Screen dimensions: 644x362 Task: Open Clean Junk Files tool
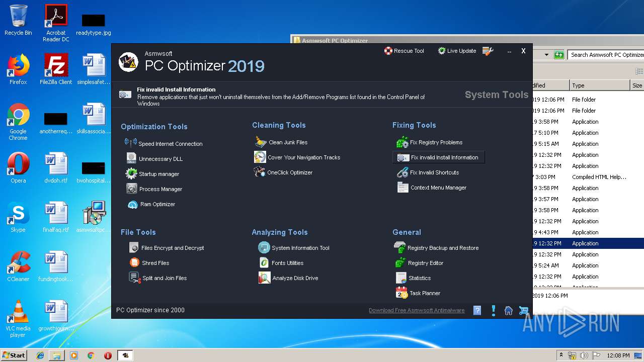(281, 142)
